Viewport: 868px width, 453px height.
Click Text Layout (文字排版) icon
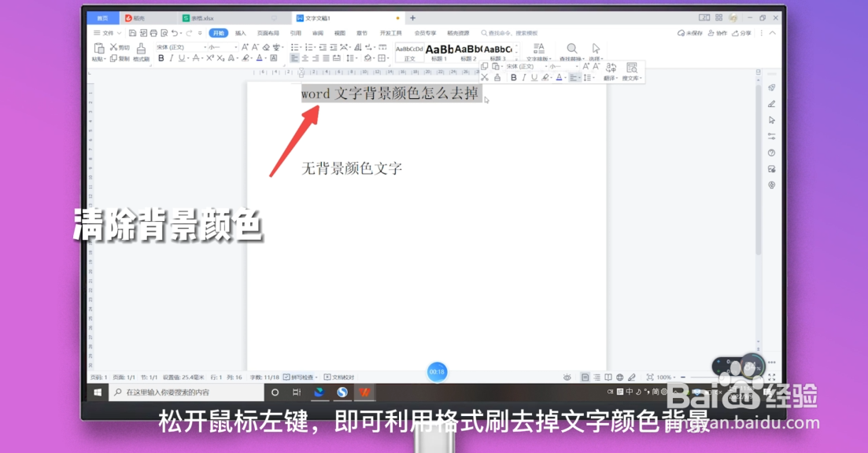[538, 48]
